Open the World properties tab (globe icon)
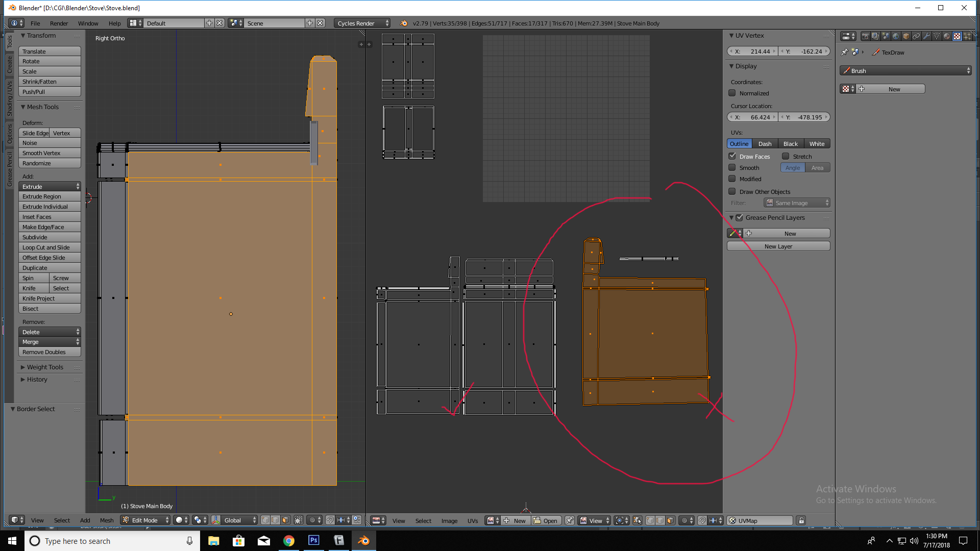The image size is (980, 551). click(x=896, y=36)
